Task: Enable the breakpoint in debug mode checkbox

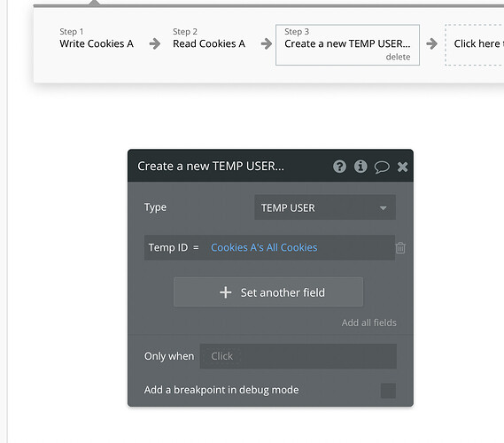Action: [388, 390]
